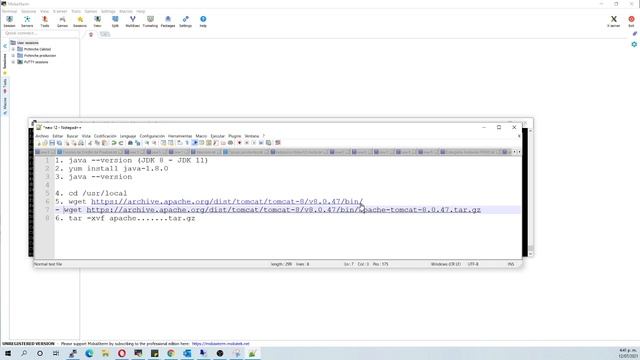This screenshot has width=640, height=360.
Task: Toggle the word wrap icon in Notepad++ toolbar
Action: tap(179, 143)
